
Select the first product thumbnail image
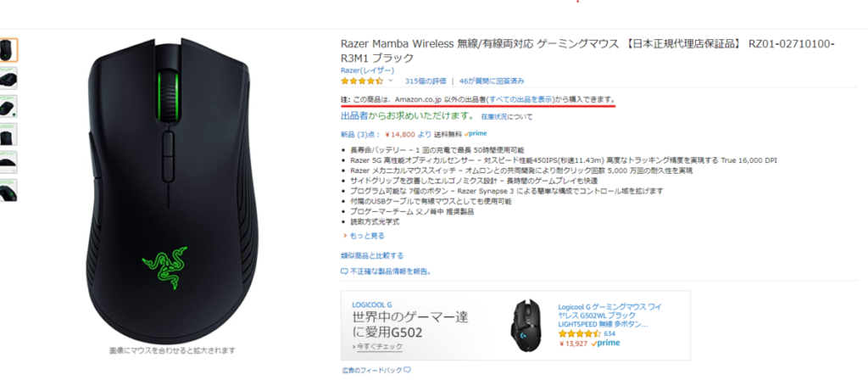click(8, 50)
